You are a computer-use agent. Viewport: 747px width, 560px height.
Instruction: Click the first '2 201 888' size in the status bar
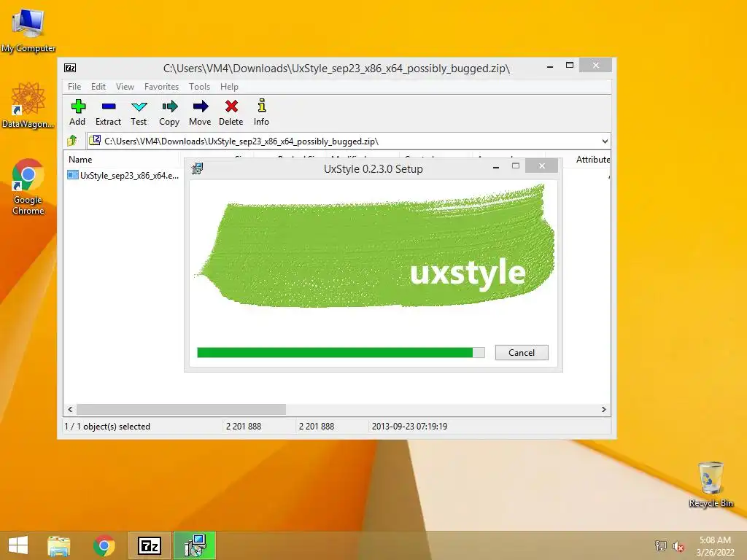click(244, 426)
